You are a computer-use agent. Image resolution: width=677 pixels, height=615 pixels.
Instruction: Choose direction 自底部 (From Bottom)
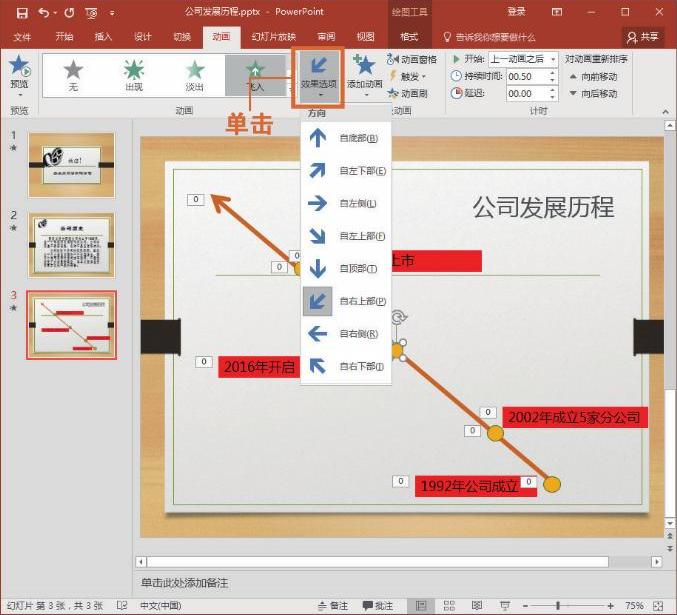pos(346,138)
